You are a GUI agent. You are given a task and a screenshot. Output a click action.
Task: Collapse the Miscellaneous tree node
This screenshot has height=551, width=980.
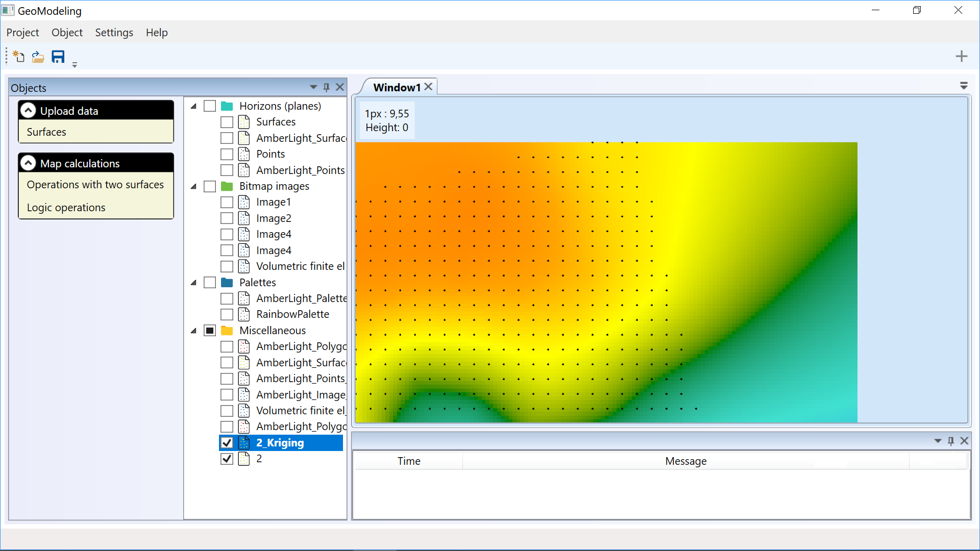(193, 331)
